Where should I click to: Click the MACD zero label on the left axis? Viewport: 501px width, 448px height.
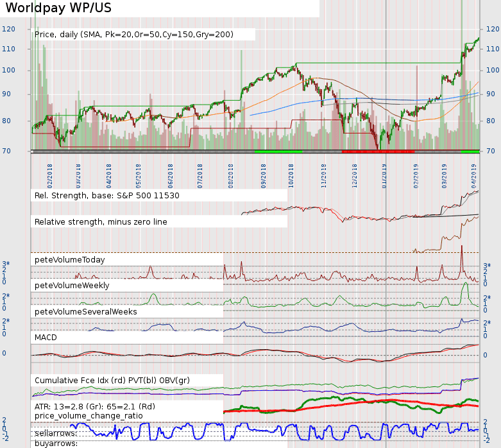tap(4, 354)
